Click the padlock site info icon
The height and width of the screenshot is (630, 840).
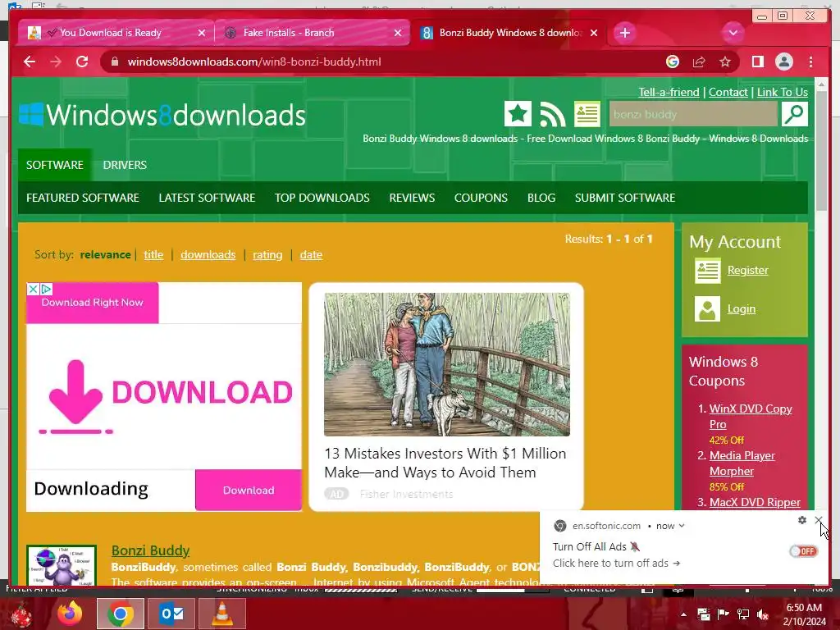point(115,62)
